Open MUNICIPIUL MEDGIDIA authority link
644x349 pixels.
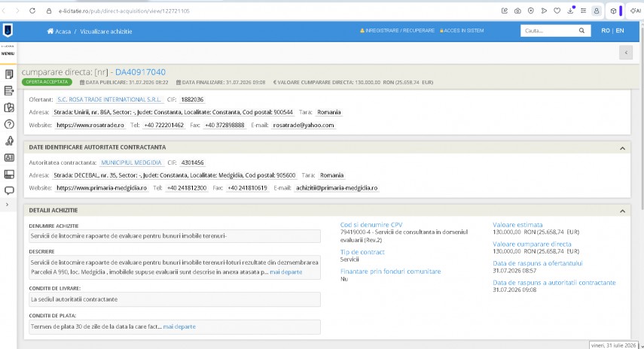131,162
